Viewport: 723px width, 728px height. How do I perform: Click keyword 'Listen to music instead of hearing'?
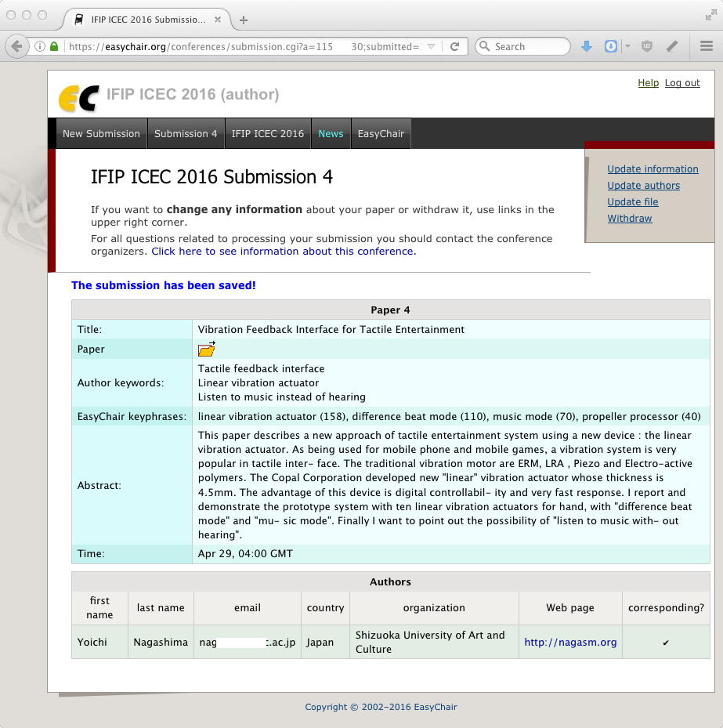point(282,397)
